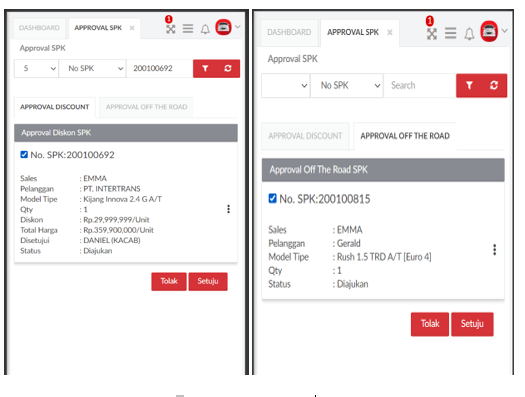
Task: Click Approval Off The Road SPK header bar
Action: pos(383,170)
